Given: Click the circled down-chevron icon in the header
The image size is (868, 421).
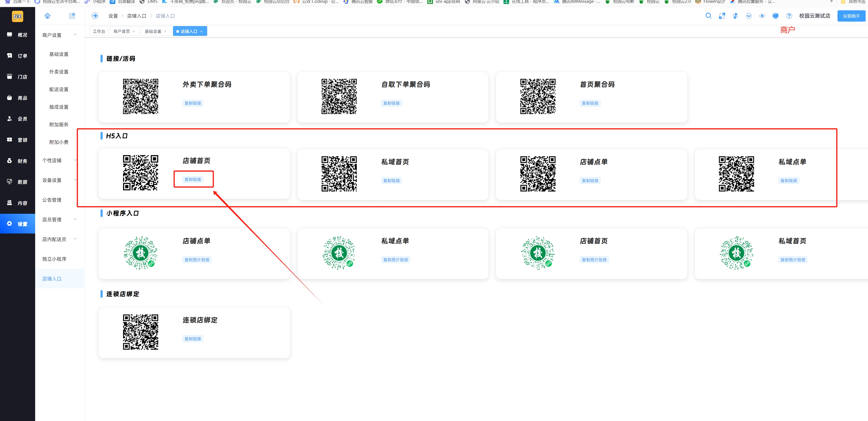Looking at the screenshot, I should click(749, 16).
